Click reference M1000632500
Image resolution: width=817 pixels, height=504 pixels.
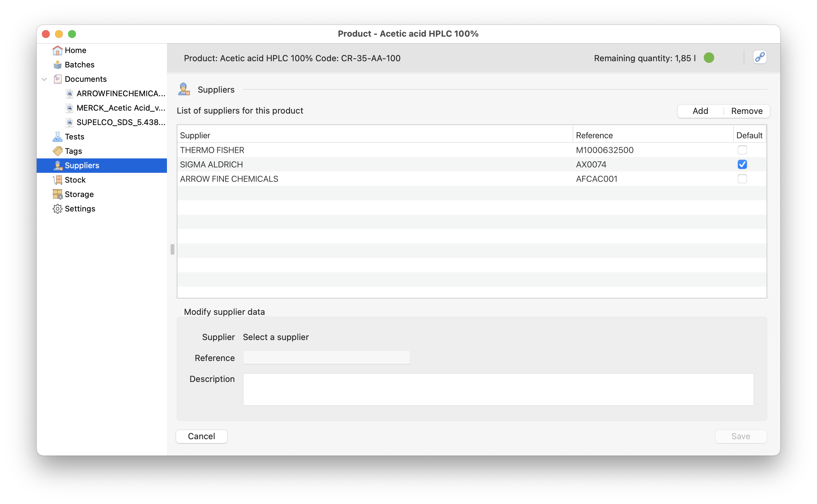pyautogui.click(x=604, y=150)
